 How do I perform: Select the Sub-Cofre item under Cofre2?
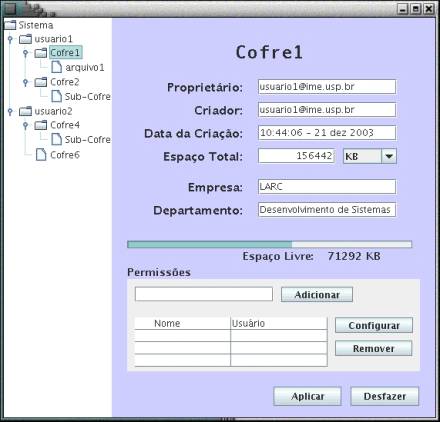click(87, 96)
